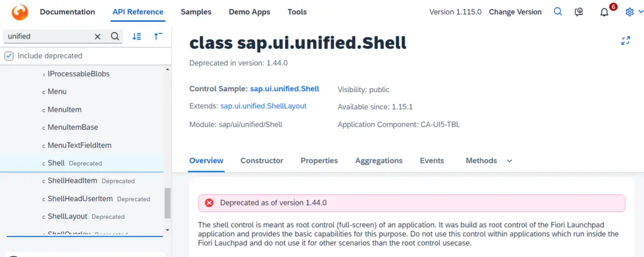This screenshot has width=644, height=257.
Task: Toggle full screen for the content area
Action: click(x=625, y=41)
